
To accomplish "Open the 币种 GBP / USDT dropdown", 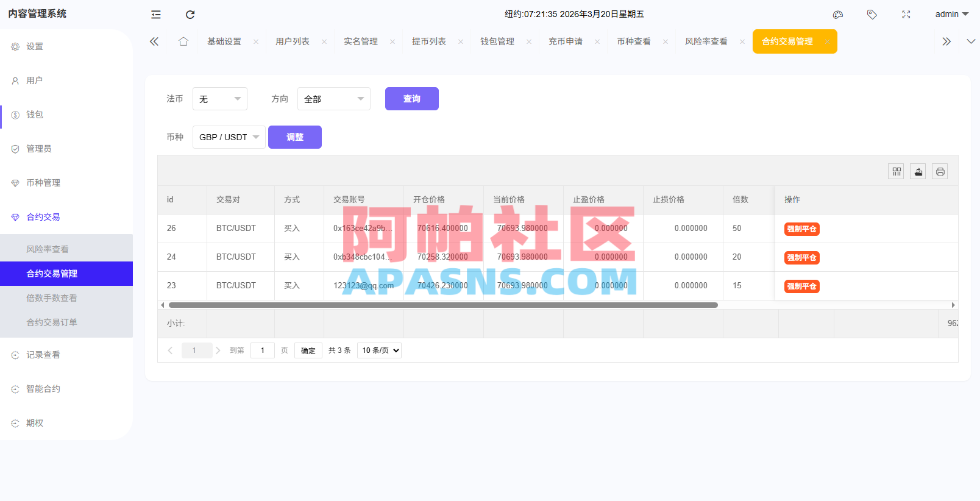I will (x=229, y=137).
